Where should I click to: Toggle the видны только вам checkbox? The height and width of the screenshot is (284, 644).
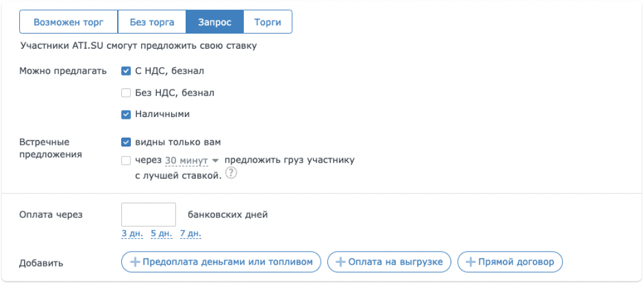coord(126,142)
